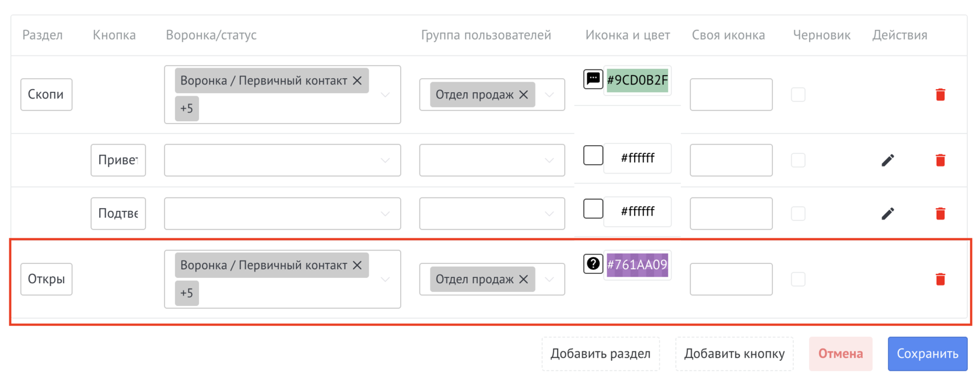Delete the Откры section row
This screenshot has width=980, height=391.
pyautogui.click(x=940, y=279)
